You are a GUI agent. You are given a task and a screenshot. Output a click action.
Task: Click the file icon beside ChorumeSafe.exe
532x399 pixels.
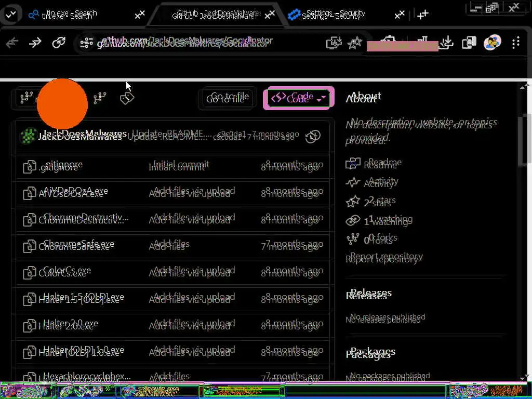click(30, 245)
